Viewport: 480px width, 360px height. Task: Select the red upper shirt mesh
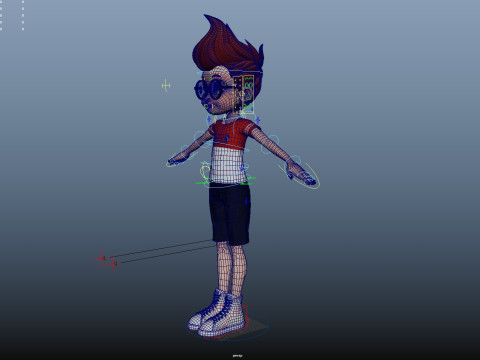click(x=231, y=133)
